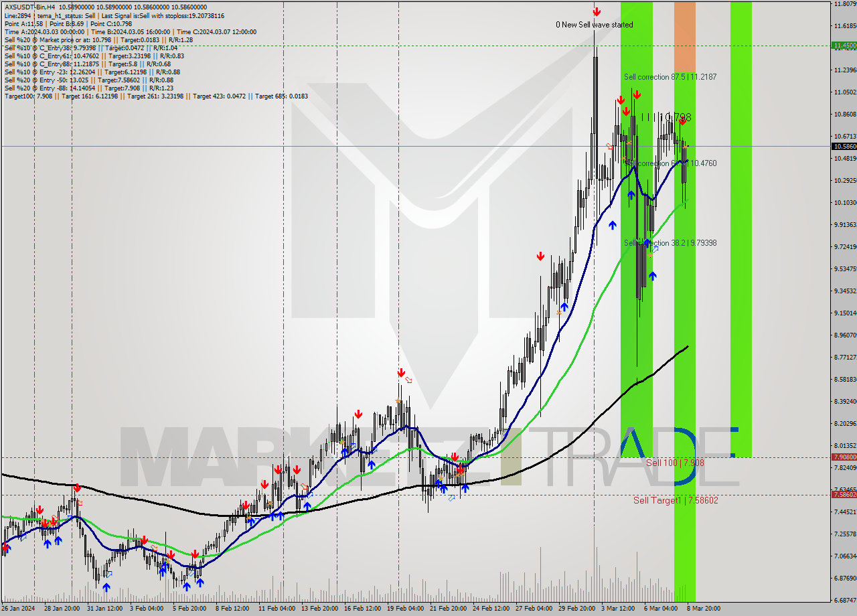Image resolution: width=857 pixels, height=616 pixels.
Task: Click the 'Target100: 7.908' targets line
Action: [x=156, y=96]
